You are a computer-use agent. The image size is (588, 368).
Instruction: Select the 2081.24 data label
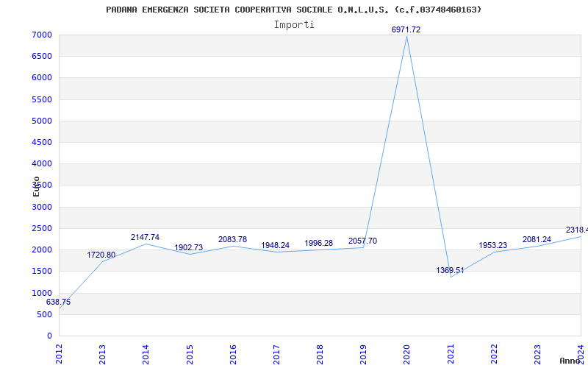pyautogui.click(x=537, y=240)
